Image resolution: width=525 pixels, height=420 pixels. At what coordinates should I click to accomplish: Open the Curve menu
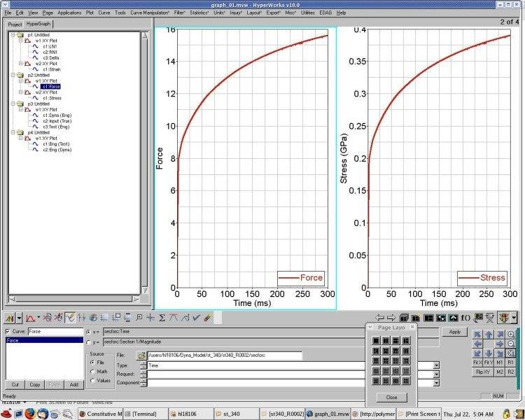(x=104, y=13)
